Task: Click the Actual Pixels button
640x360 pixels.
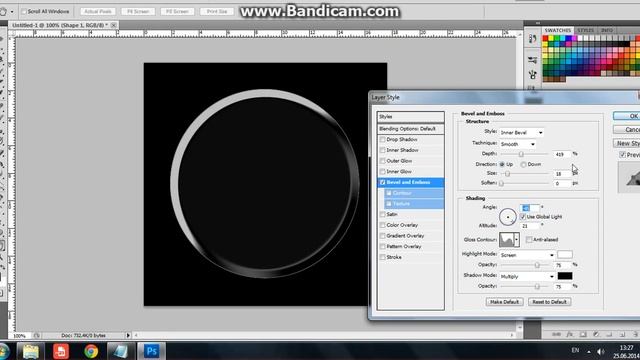Action: click(98, 11)
